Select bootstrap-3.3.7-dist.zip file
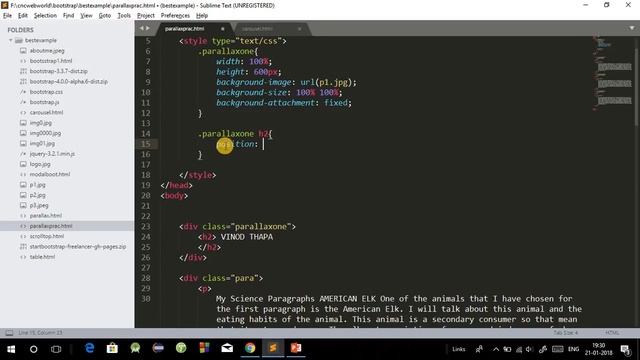The width and height of the screenshot is (640, 360). click(x=58, y=71)
